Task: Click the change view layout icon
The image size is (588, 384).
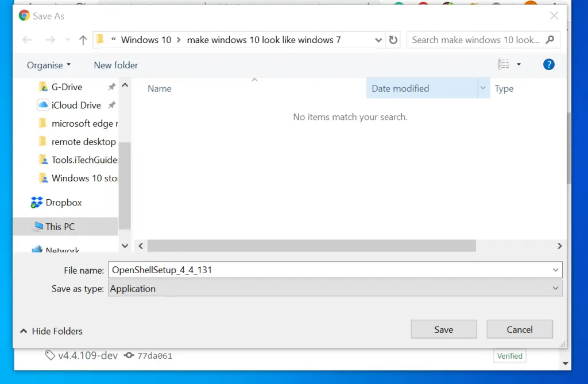Action: [504, 65]
